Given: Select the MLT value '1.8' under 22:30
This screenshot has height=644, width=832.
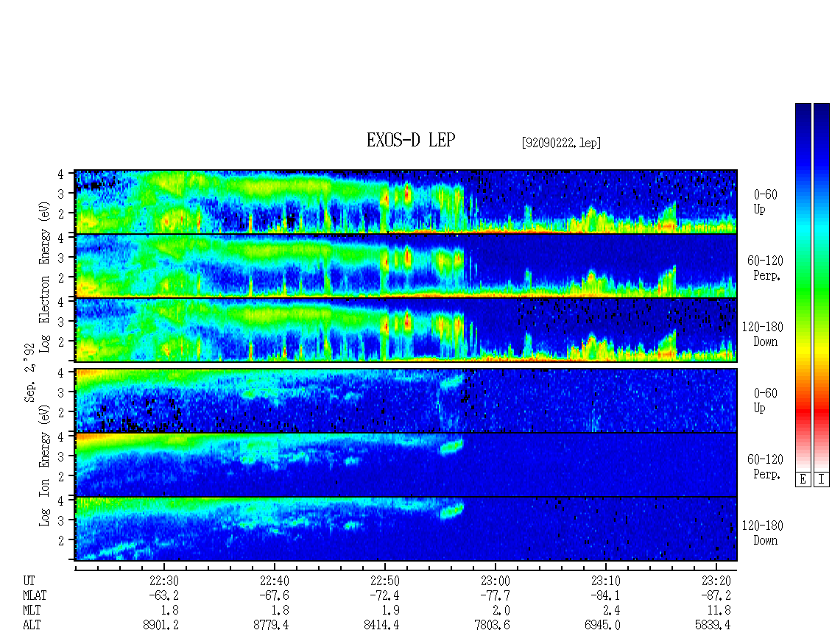Looking at the screenshot, I should [x=170, y=611].
